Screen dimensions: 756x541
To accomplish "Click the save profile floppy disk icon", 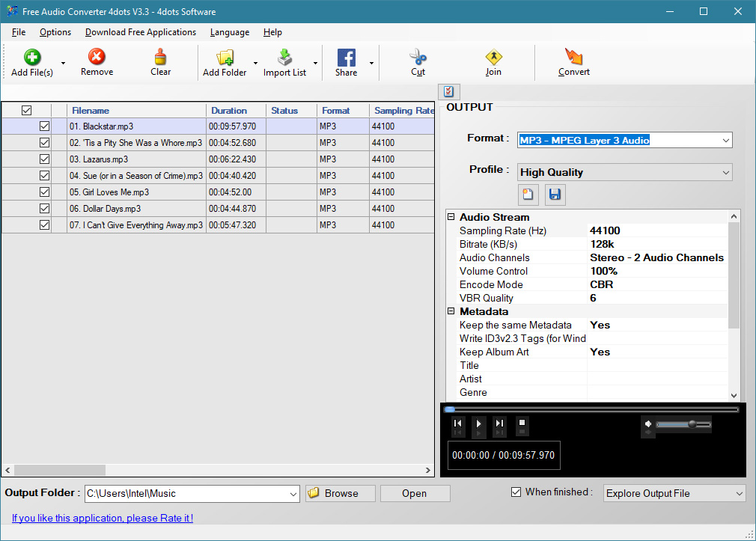I will click(x=555, y=195).
